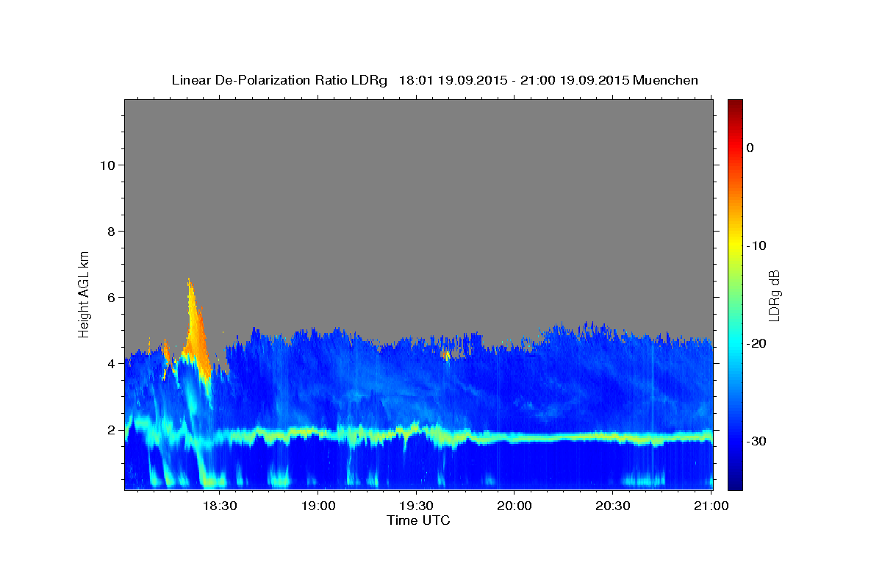Viewport: 882px width, 588px height.
Task: Click the colorbar value 0
Action: 750,148
